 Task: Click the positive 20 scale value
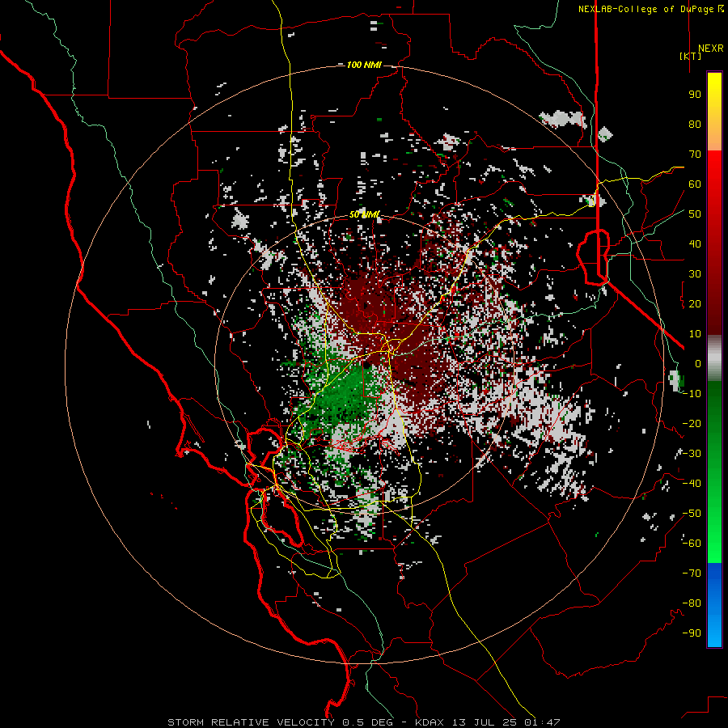tap(695, 303)
